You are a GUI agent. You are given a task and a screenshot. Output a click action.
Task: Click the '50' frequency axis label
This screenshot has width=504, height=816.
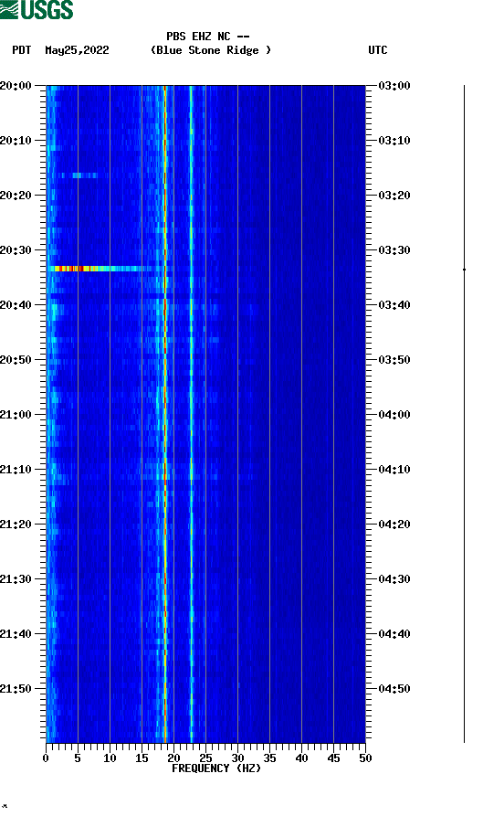click(x=365, y=758)
